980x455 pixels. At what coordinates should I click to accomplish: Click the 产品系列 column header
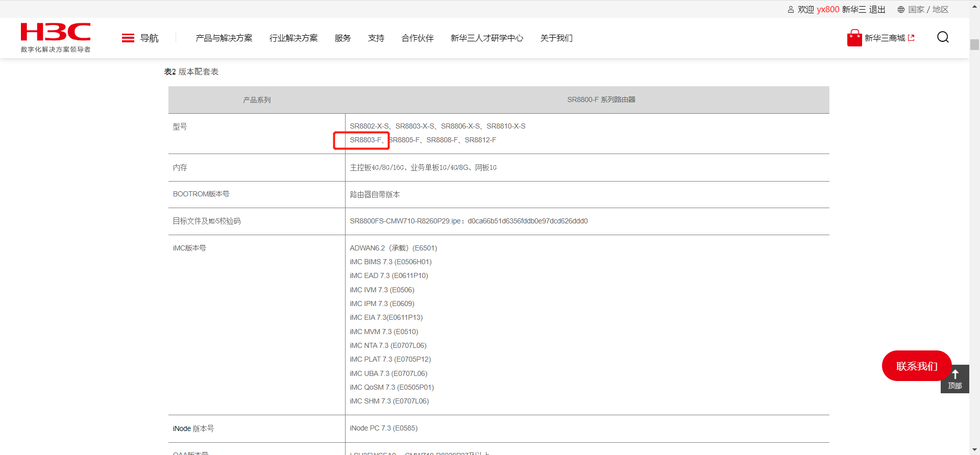(x=257, y=100)
